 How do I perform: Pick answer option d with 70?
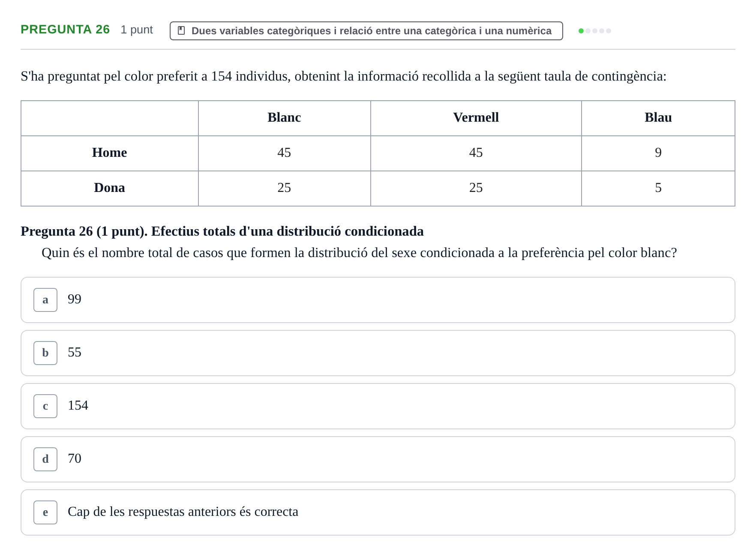pos(378,459)
